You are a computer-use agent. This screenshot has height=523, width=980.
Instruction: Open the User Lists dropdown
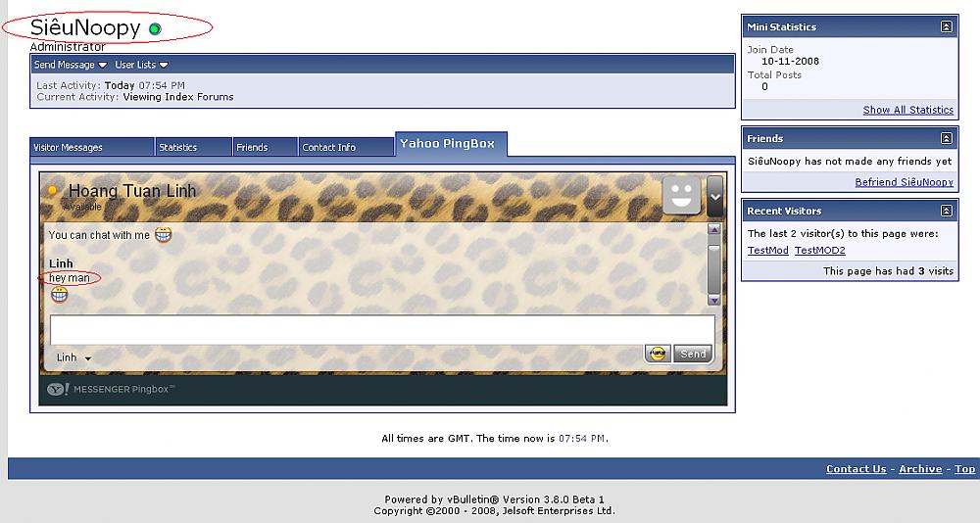click(x=142, y=65)
